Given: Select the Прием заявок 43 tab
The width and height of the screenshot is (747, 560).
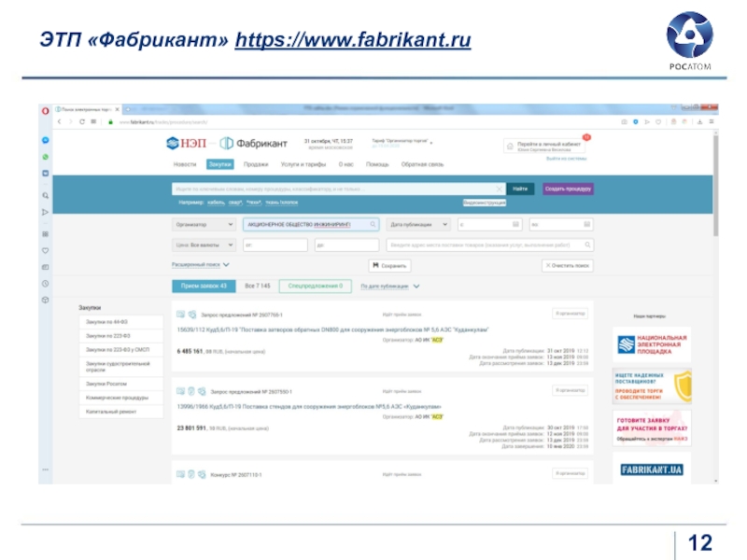Looking at the screenshot, I should tap(204, 287).
